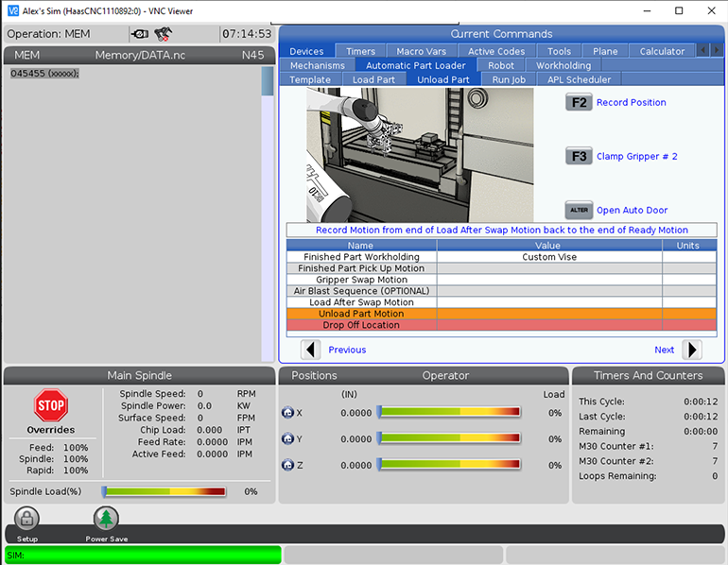Select the Unload Part Motion row

361,314
